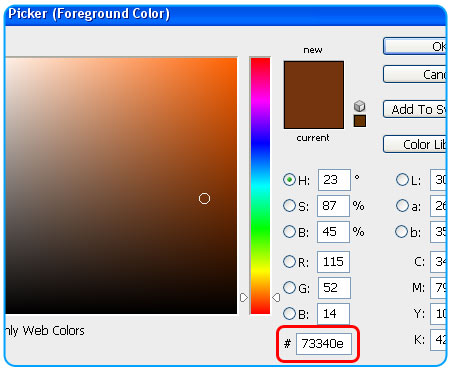Click the G field showing 52
This screenshot has height=370, width=450.
tap(334, 288)
